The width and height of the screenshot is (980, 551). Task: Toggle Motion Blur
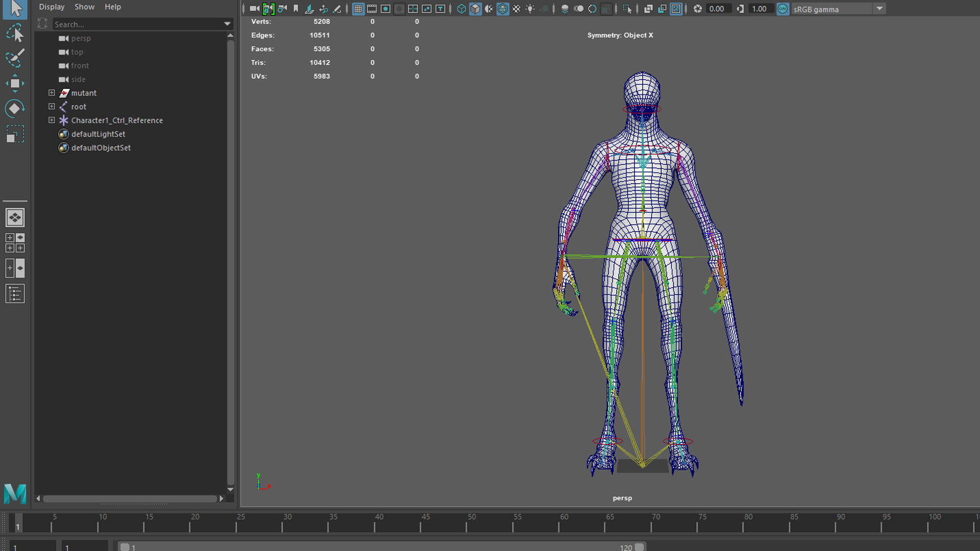pos(579,9)
